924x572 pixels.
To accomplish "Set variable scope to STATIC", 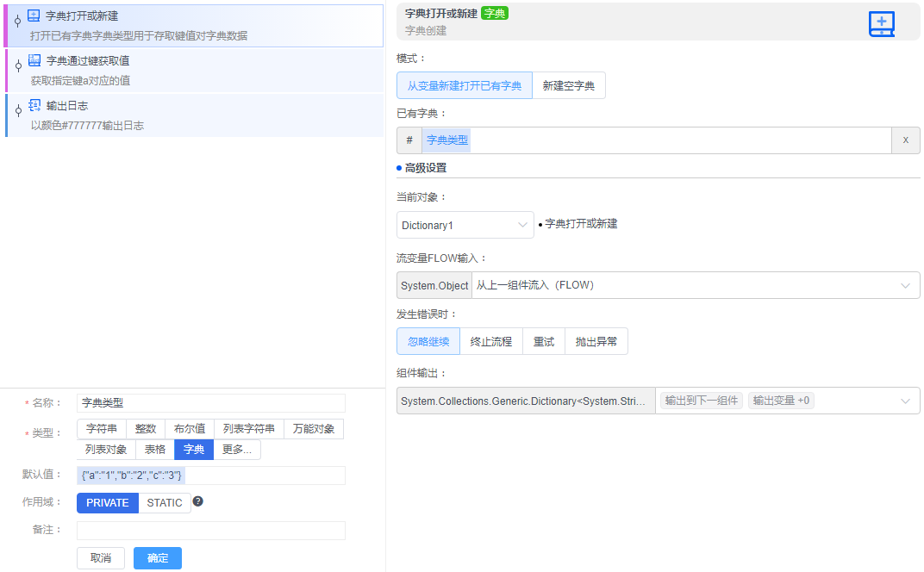I will (164, 502).
